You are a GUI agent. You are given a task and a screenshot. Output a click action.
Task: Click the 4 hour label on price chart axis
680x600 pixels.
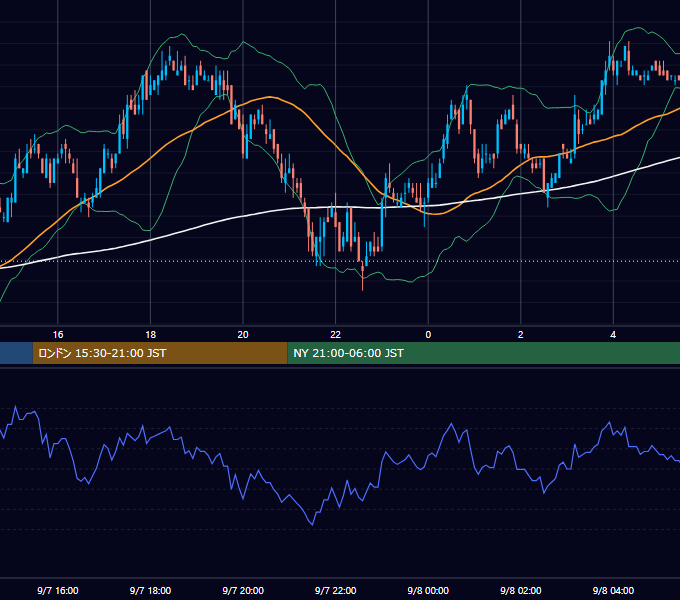coord(613,335)
